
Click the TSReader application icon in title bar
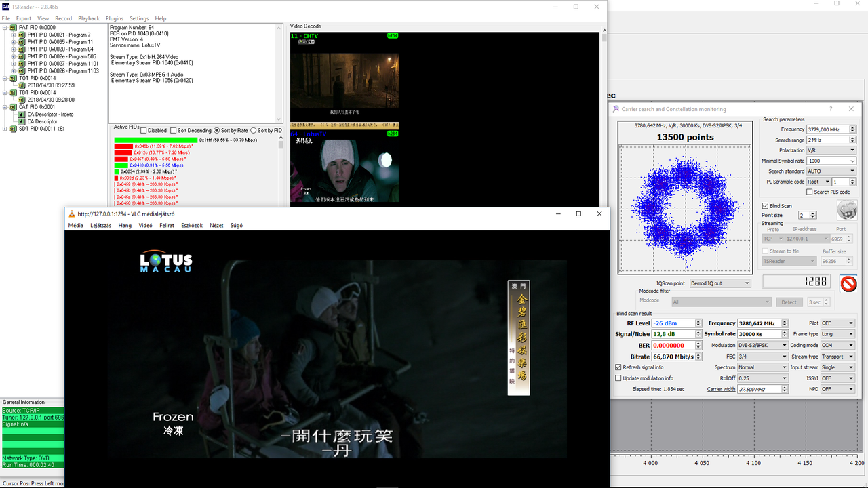pyautogui.click(x=5, y=7)
